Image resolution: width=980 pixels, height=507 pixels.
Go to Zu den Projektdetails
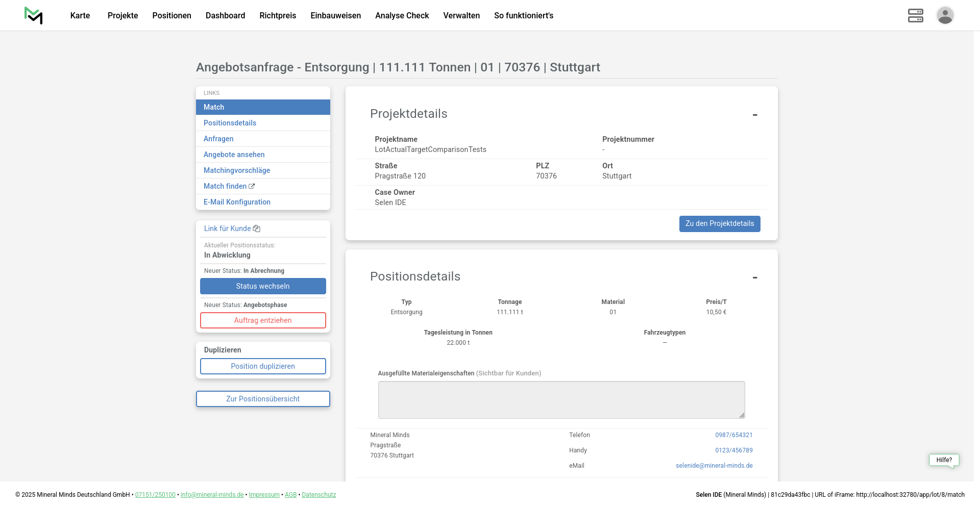pyautogui.click(x=719, y=224)
